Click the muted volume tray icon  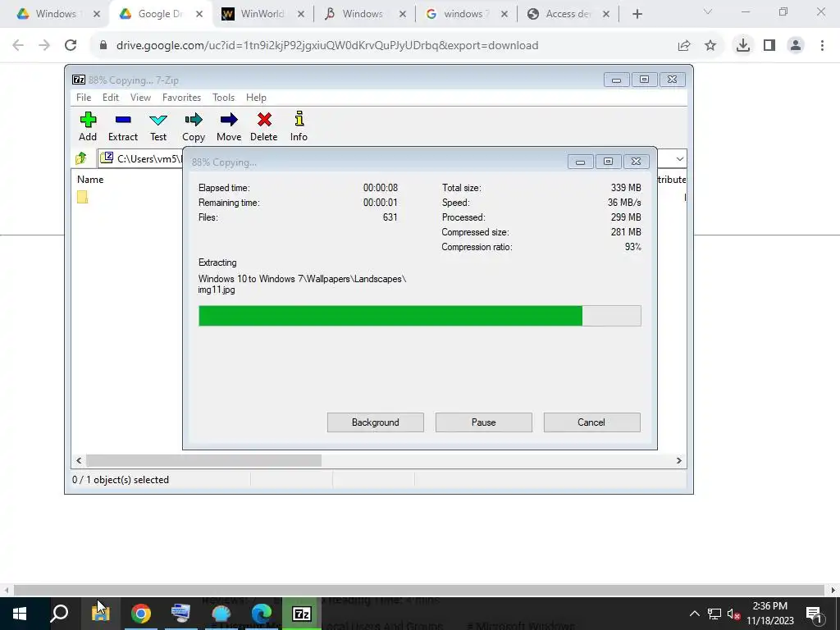tap(733, 614)
